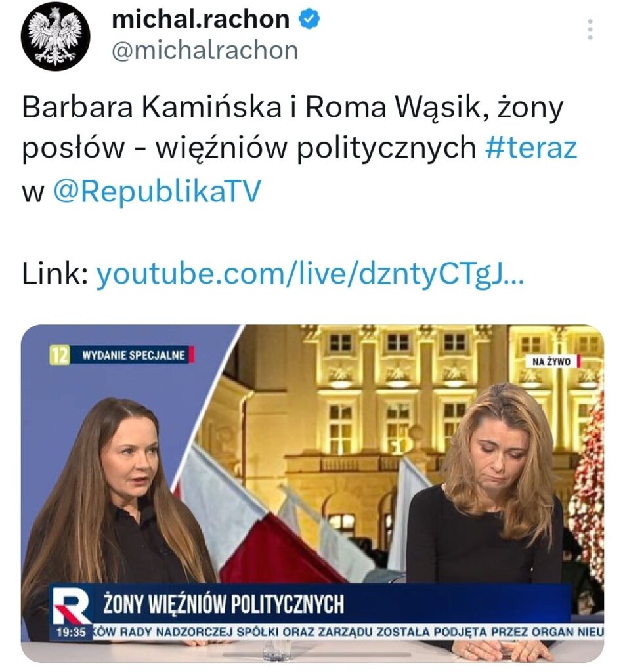The width and height of the screenshot is (625, 672).
Task: Click the blue verified badge
Action: [309, 20]
